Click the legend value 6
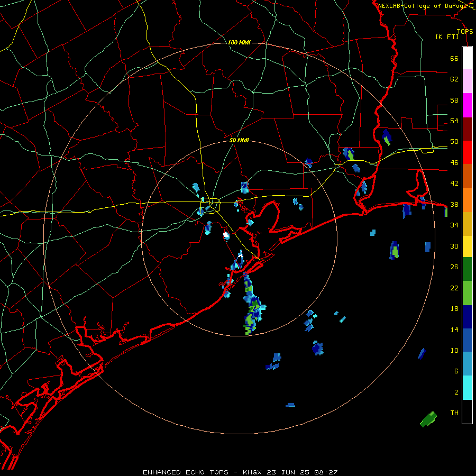 tap(456, 371)
